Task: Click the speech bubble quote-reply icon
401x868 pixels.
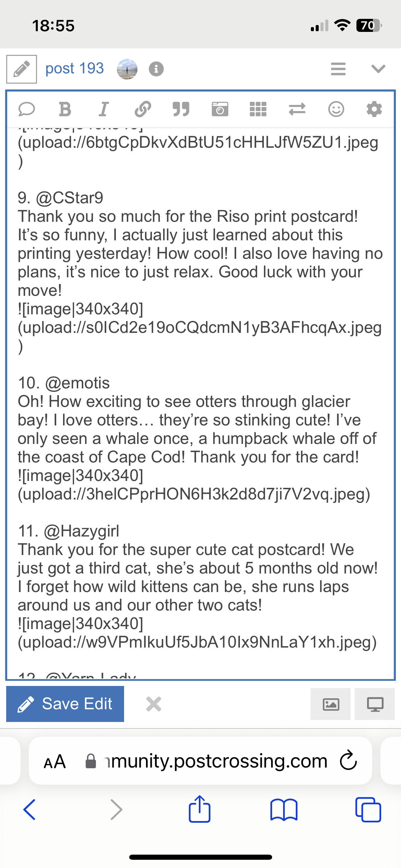Action: 26,109
